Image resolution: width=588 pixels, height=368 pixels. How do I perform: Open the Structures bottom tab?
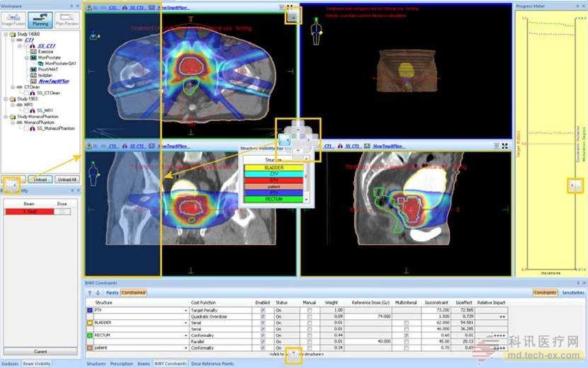coord(96,364)
